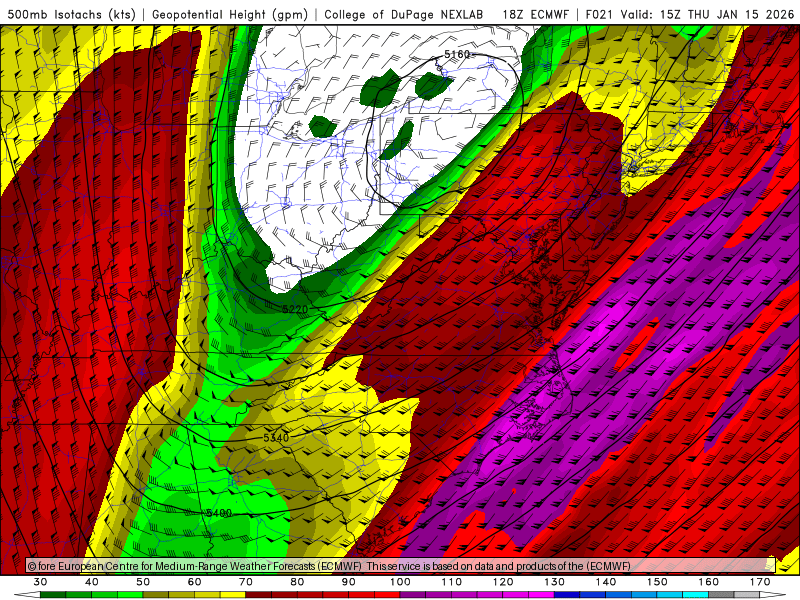Click the 100 value on the color scale

pos(401,582)
